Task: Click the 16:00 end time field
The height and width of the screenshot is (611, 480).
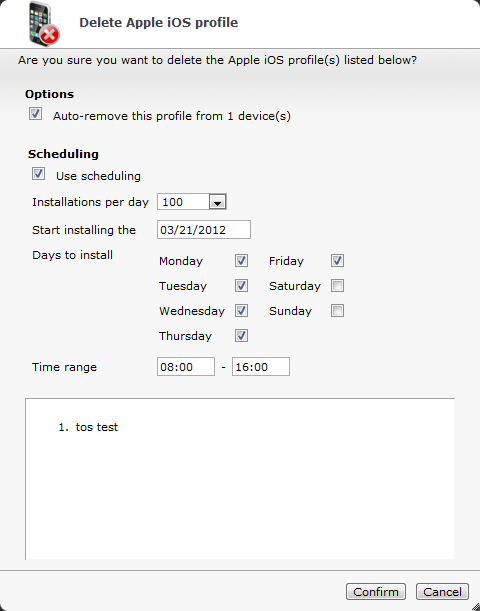Action: pos(261,367)
